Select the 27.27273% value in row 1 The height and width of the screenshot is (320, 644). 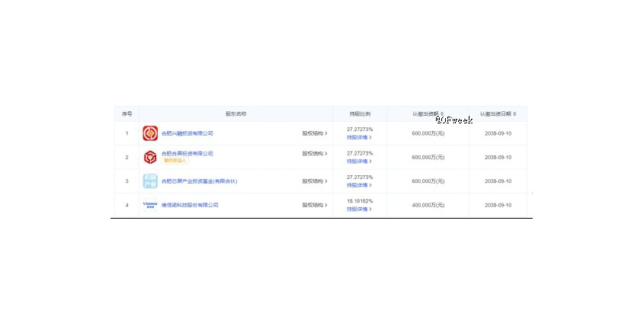pos(360,129)
